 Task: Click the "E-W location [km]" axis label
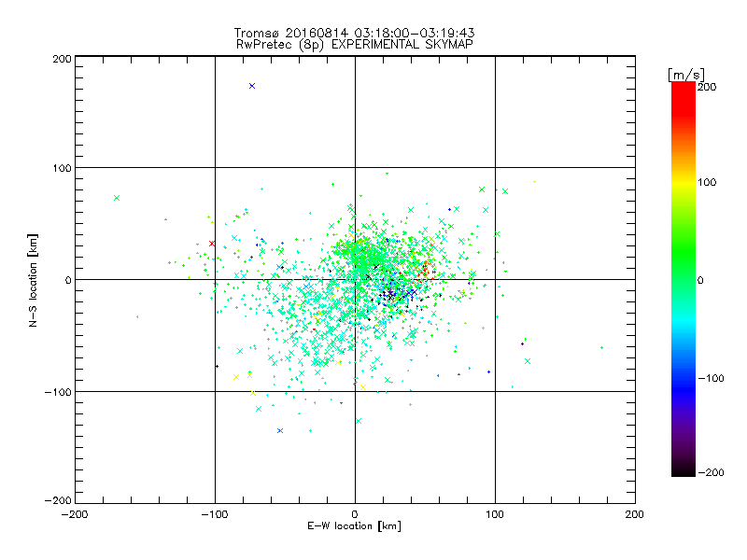tap(354, 526)
